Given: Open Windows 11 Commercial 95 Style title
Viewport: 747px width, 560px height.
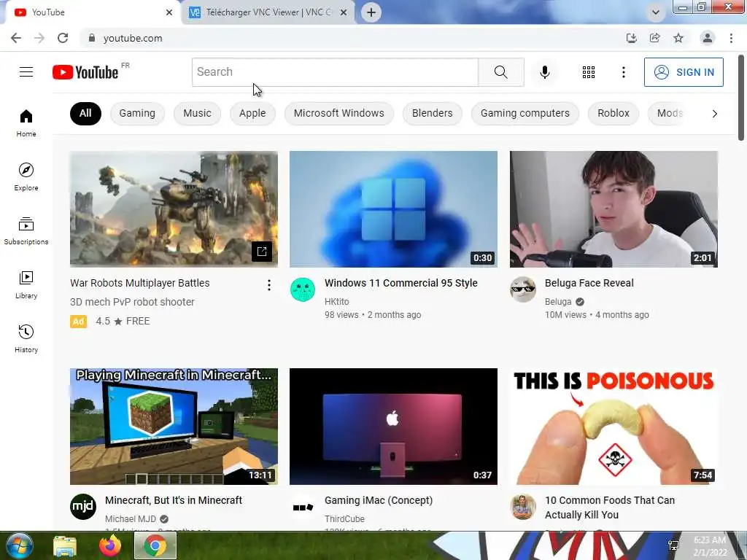Looking at the screenshot, I should [401, 283].
